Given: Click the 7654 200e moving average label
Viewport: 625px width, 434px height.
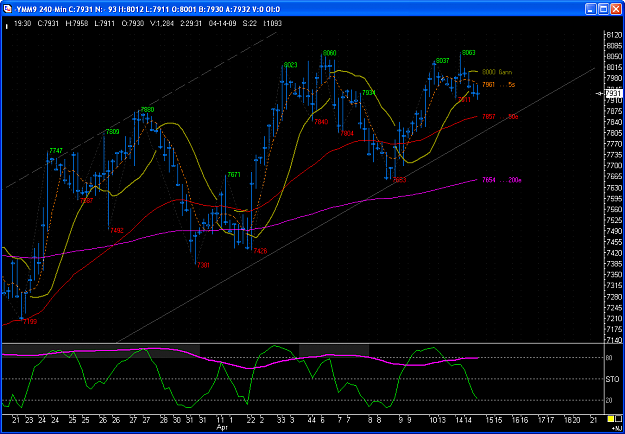Looking at the screenshot, I should pyautogui.click(x=501, y=180).
